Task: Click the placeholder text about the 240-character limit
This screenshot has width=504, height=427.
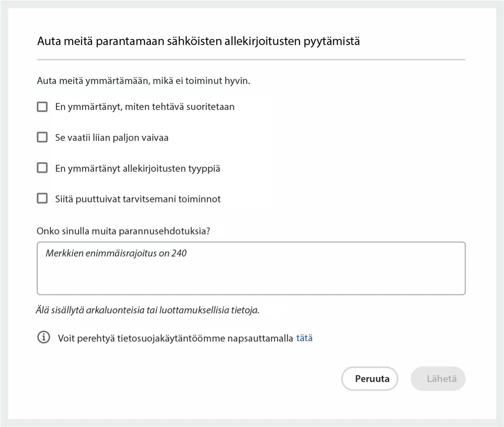Action: click(x=115, y=252)
